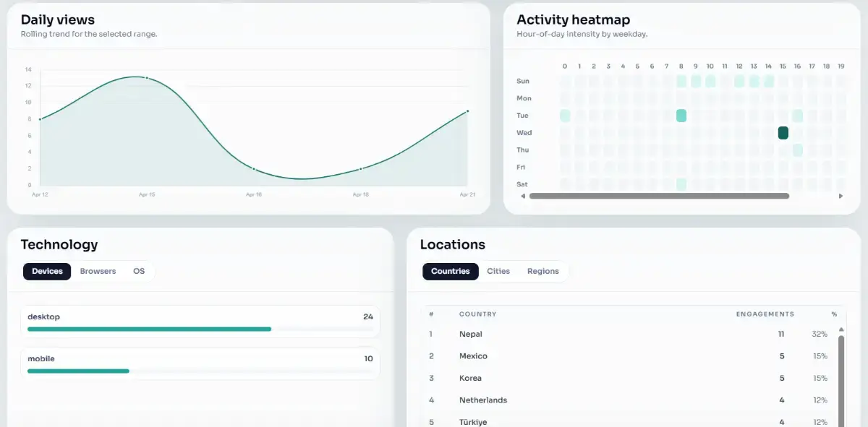This screenshot has height=427, width=868.
Task: Select the Sun hour 9 heatmap cell
Action: (695, 81)
